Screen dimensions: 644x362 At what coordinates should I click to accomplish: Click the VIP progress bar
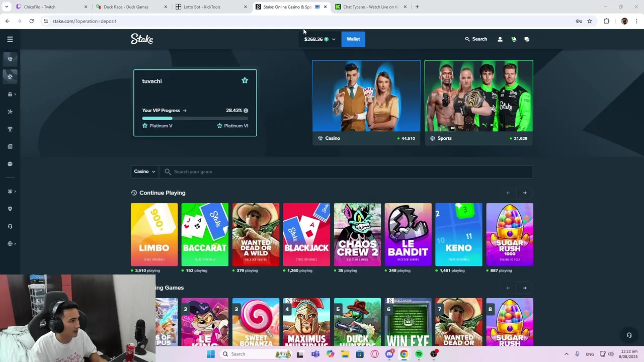click(x=195, y=118)
